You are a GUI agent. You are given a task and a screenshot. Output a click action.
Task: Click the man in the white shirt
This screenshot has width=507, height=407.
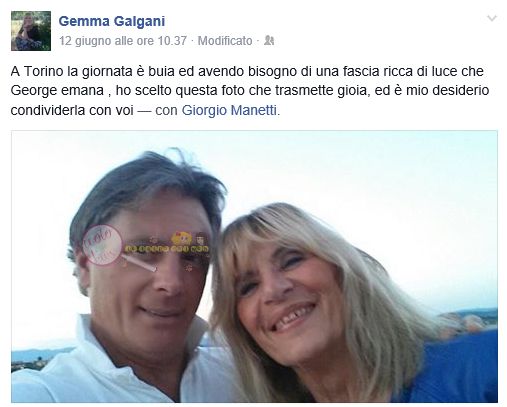(x=140, y=277)
